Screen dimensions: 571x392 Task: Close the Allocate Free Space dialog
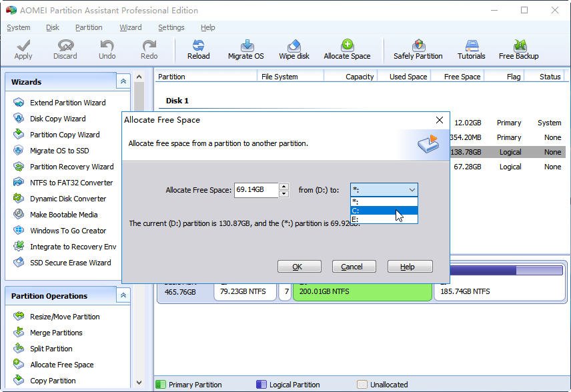click(440, 120)
